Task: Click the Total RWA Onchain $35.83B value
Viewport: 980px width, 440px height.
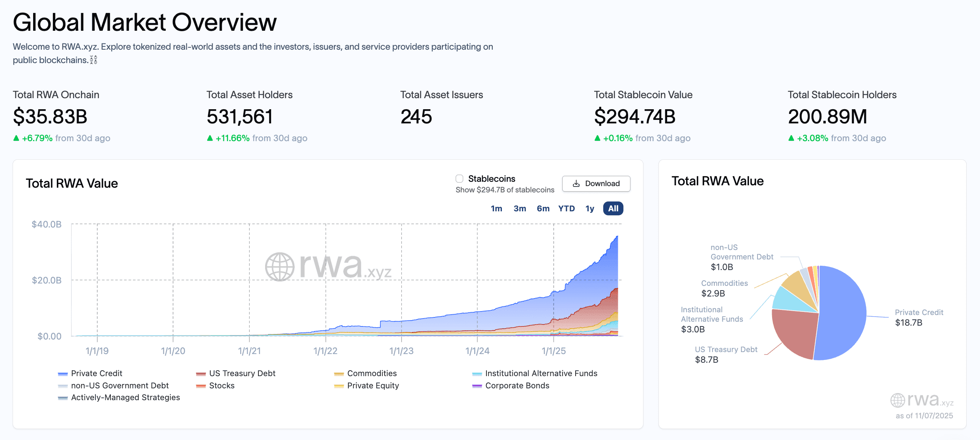Action: (x=50, y=117)
